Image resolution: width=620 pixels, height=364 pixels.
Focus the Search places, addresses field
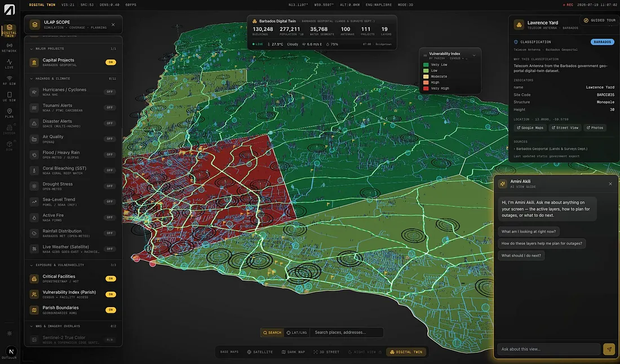pos(347,333)
